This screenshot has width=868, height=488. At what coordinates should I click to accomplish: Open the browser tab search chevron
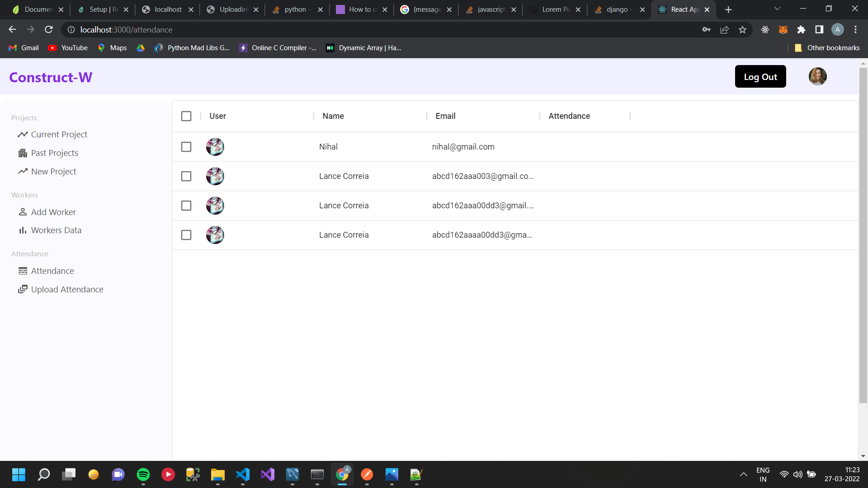coord(777,9)
